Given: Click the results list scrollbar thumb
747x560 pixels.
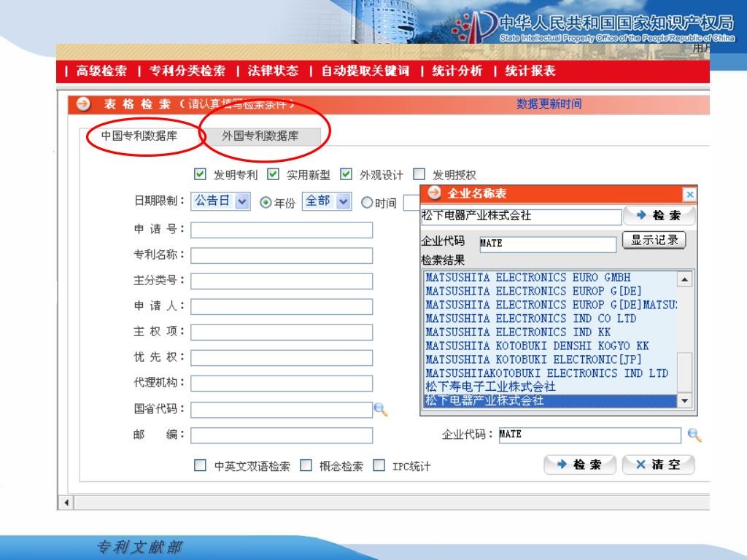Looking at the screenshot, I should pyautogui.click(x=684, y=373).
